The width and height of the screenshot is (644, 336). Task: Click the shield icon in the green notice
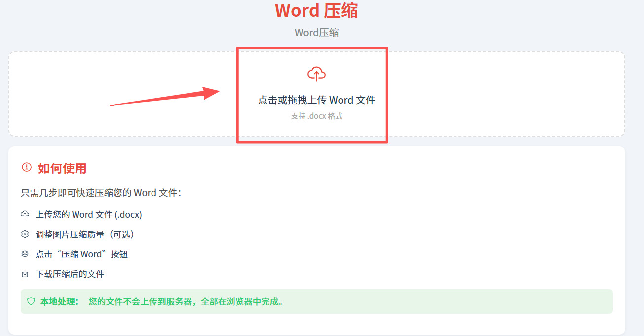[x=31, y=301]
